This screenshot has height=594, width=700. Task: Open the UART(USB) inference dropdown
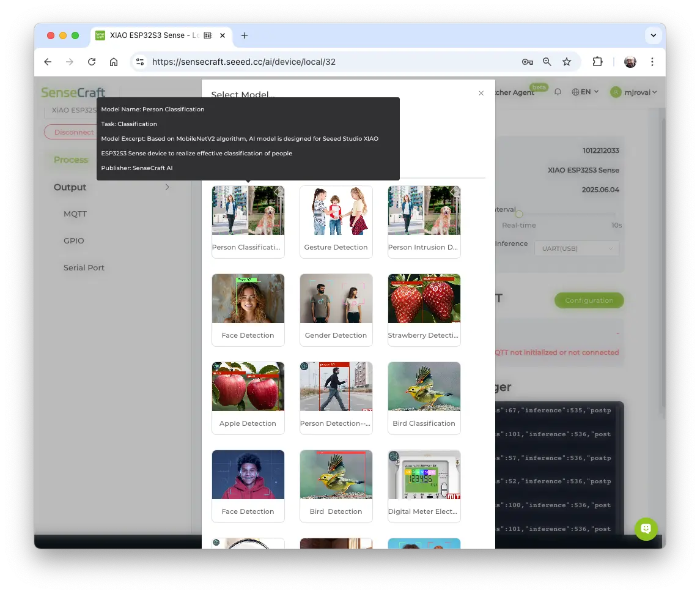577,248
